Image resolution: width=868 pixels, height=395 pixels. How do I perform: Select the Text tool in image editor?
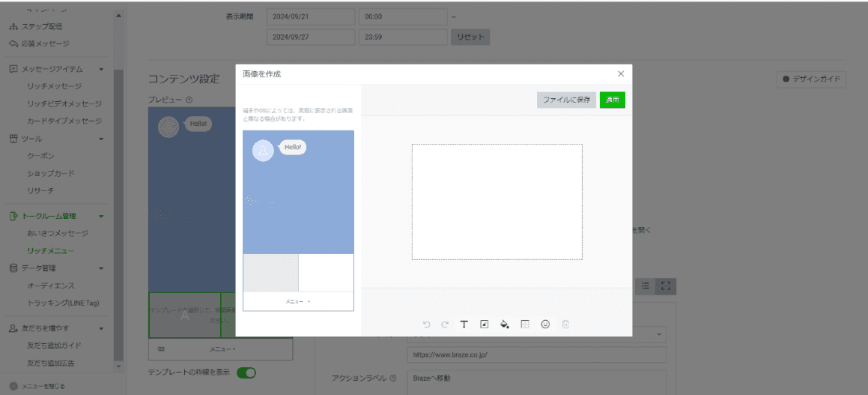[x=464, y=325]
